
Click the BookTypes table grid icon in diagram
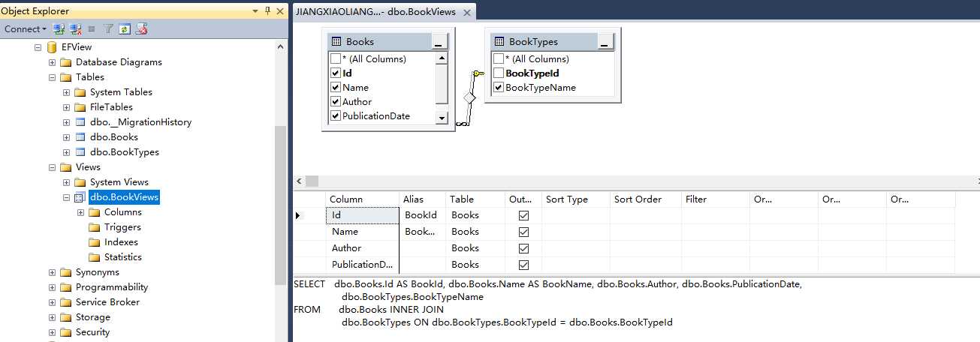499,41
